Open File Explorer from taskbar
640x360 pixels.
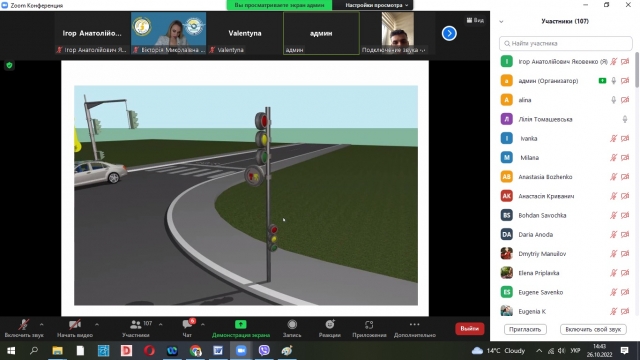click(x=57, y=351)
